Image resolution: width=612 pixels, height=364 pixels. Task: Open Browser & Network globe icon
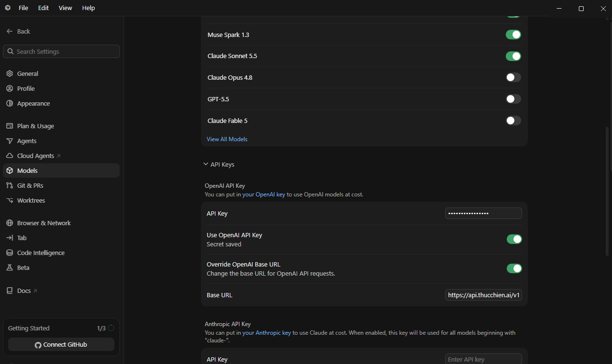(9, 223)
